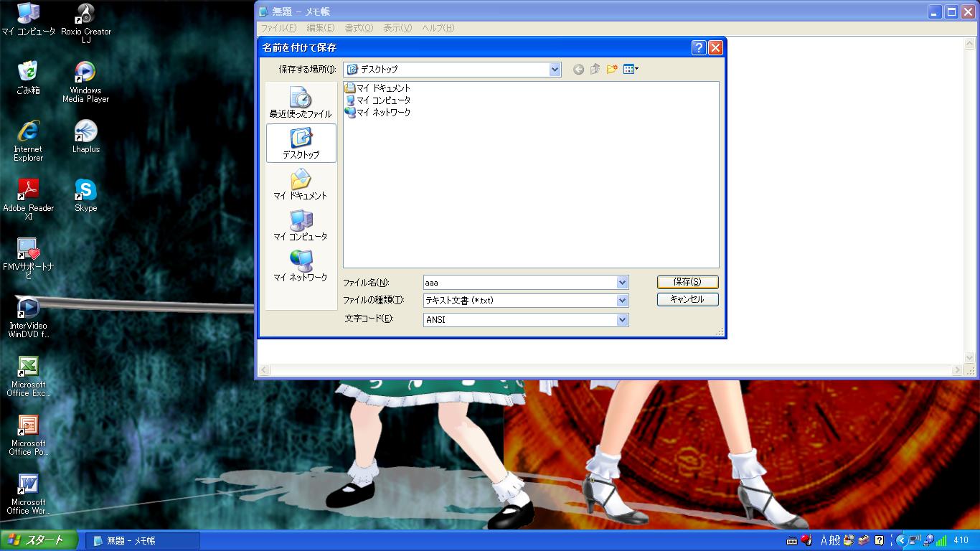Open the IME Pad icon on the language bar
The height and width of the screenshot is (551, 980).
849,540
